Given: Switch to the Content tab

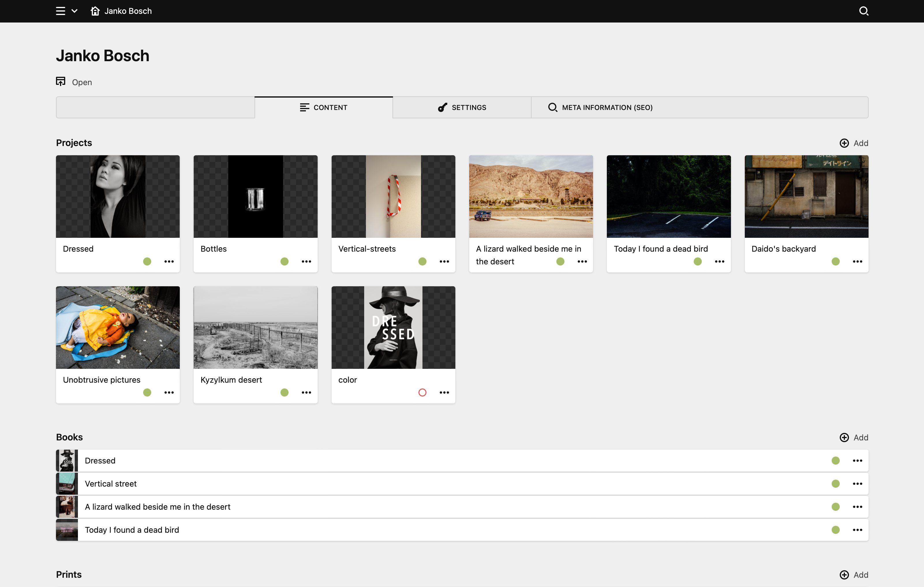Looking at the screenshot, I should tap(323, 107).
